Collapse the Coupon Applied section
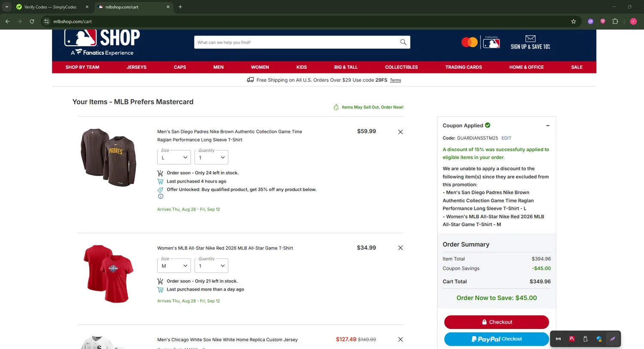 point(548,126)
